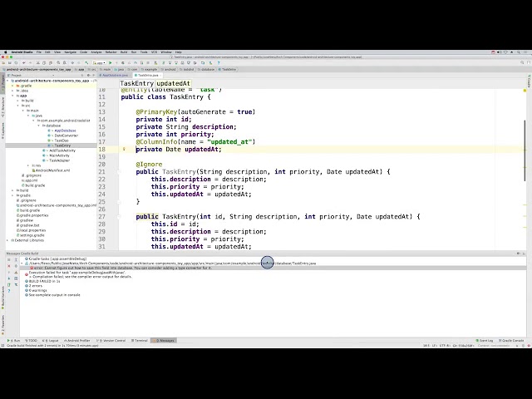Select AddTaskActivity in the project tree
The width and height of the screenshot is (532, 399).
[x=62, y=150]
